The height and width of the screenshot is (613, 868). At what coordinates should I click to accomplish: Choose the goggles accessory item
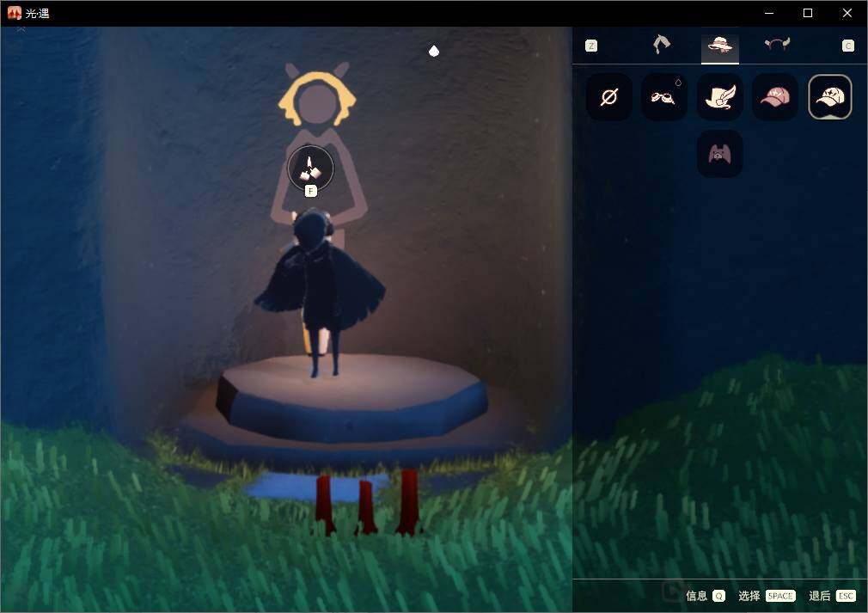[x=664, y=97]
